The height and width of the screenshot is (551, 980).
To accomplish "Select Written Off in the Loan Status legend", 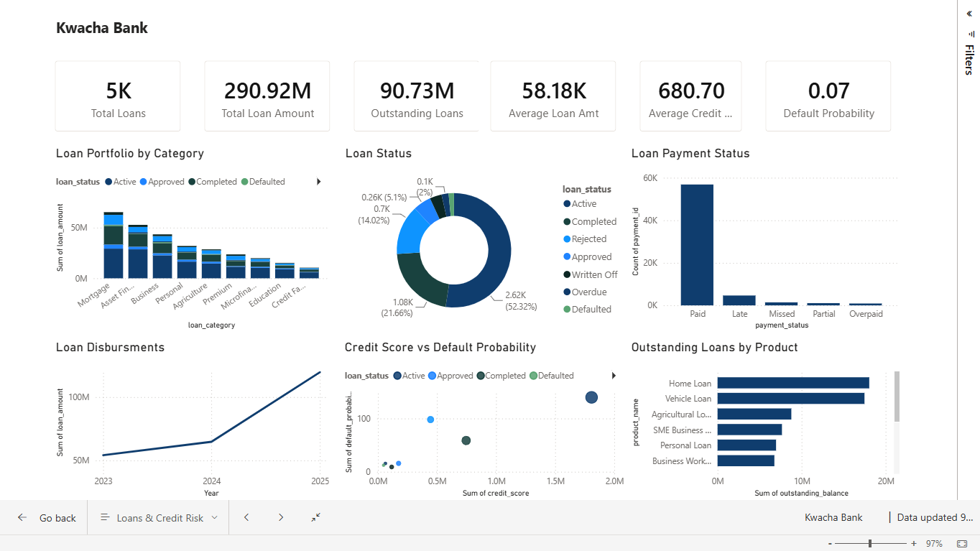I will click(591, 274).
